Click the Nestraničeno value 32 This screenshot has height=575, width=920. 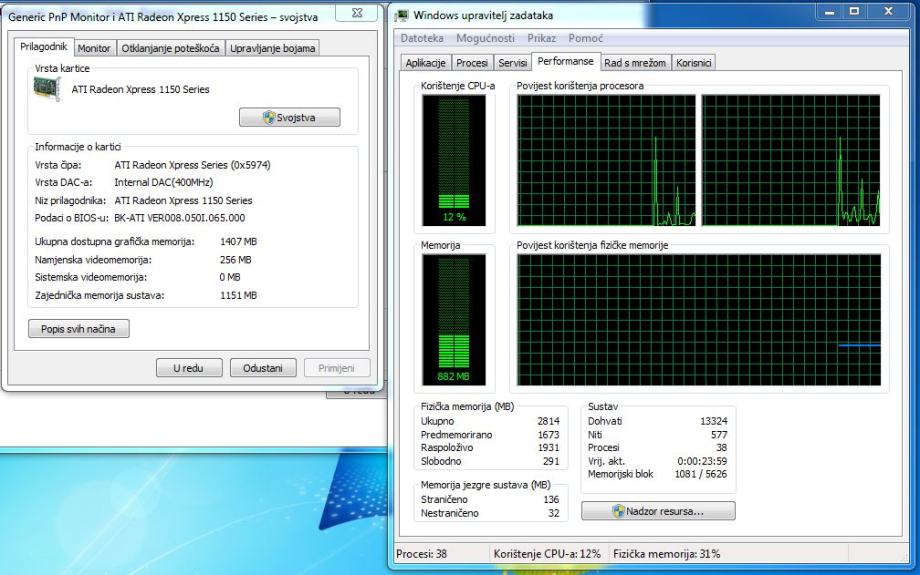pyautogui.click(x=554, y=513)
